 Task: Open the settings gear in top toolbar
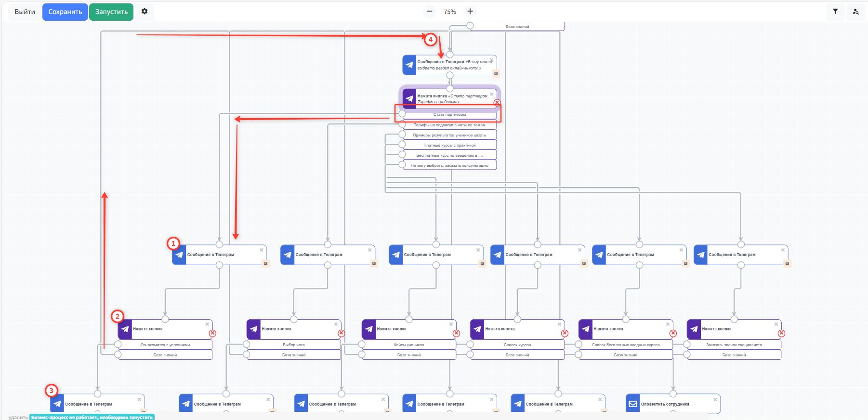(x=145, y=12)
